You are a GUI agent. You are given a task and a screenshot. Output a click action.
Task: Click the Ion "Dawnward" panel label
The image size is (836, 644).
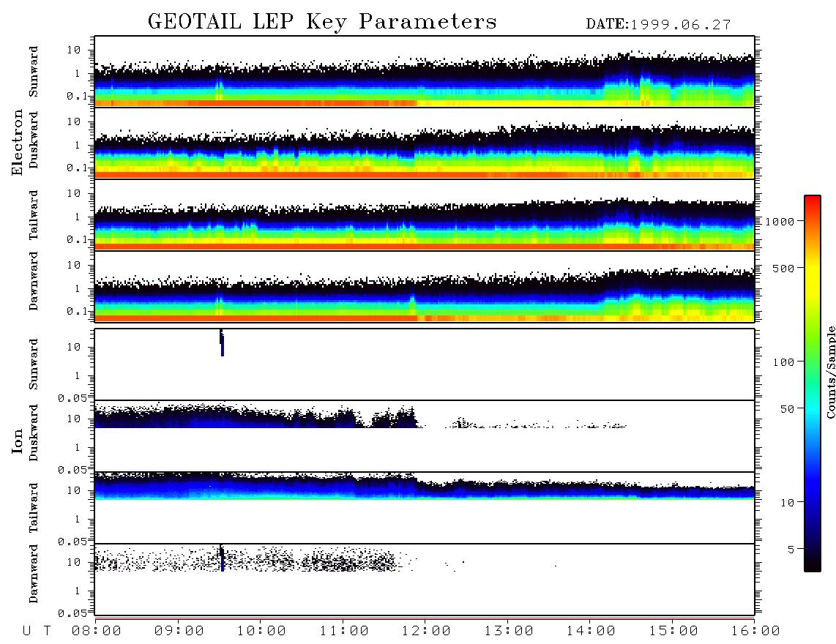coord(34,574)
